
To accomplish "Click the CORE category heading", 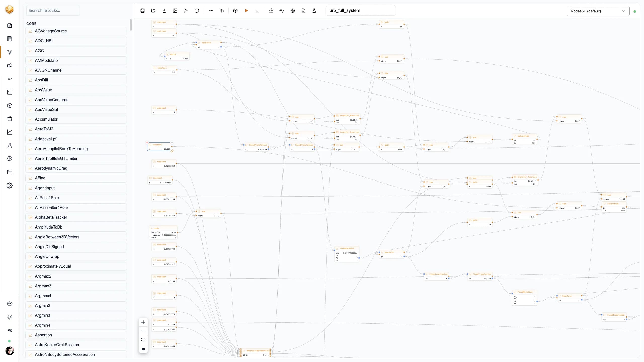I will (x=31, y=24).
